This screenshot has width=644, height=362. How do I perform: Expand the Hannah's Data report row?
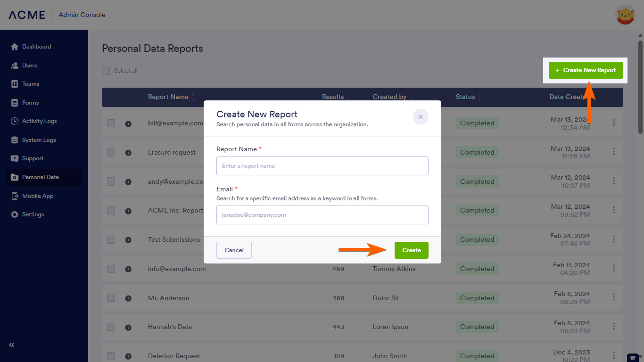coord(128,327)
